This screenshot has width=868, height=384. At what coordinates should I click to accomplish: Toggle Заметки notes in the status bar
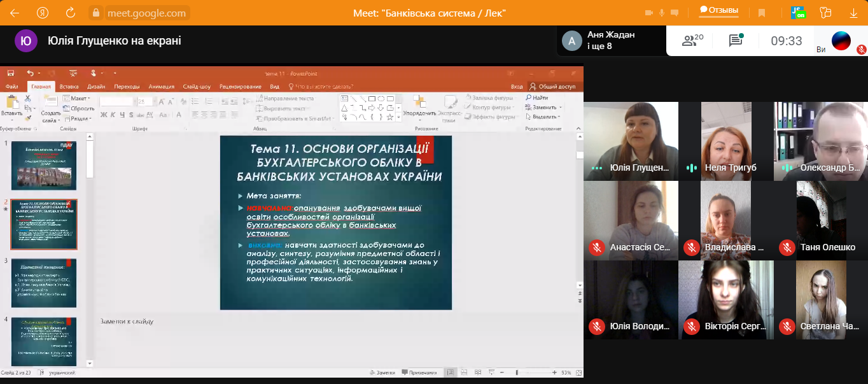pyautogui.click(x=382, y=373)
